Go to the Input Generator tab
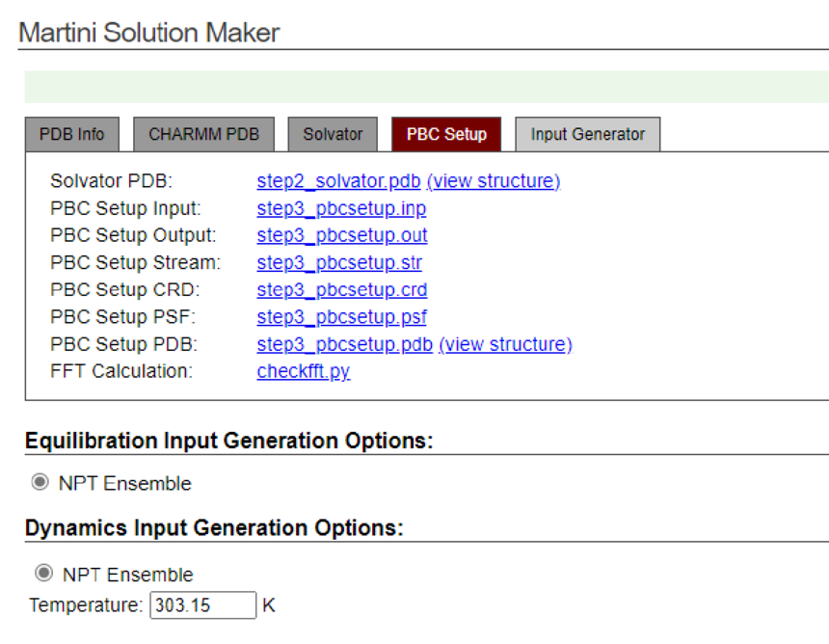 click(587, 135)
